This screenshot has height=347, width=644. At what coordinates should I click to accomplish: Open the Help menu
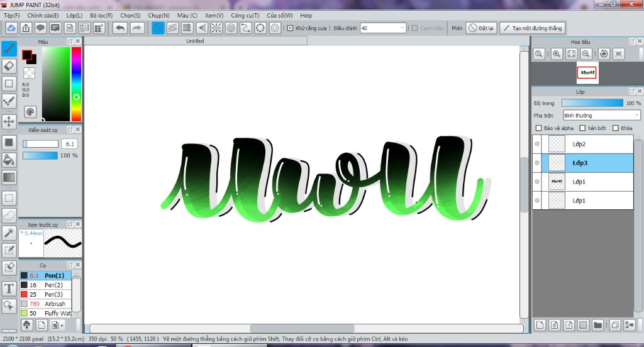[306, 15]
